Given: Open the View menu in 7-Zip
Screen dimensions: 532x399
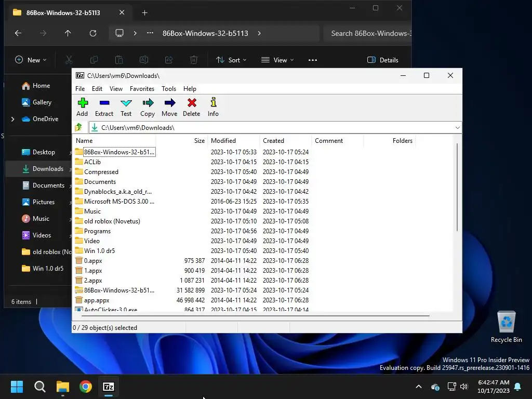Looking at the screenshot, I should [x=116, y=88].
